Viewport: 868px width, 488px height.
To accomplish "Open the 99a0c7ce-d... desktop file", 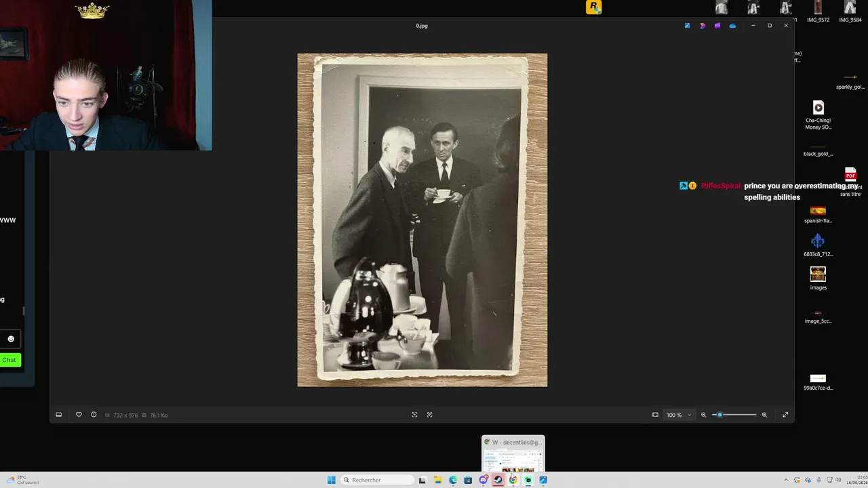I will point(818,382).
